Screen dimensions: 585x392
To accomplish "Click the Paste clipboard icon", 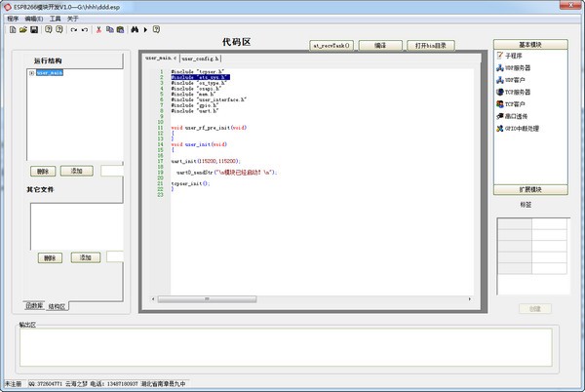I will point(120,29).
